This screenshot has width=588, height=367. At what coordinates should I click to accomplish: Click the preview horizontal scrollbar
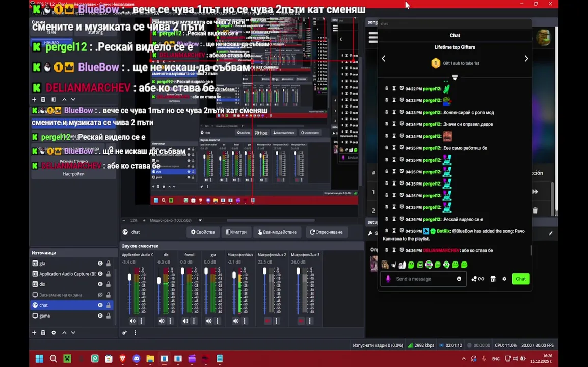271,220
